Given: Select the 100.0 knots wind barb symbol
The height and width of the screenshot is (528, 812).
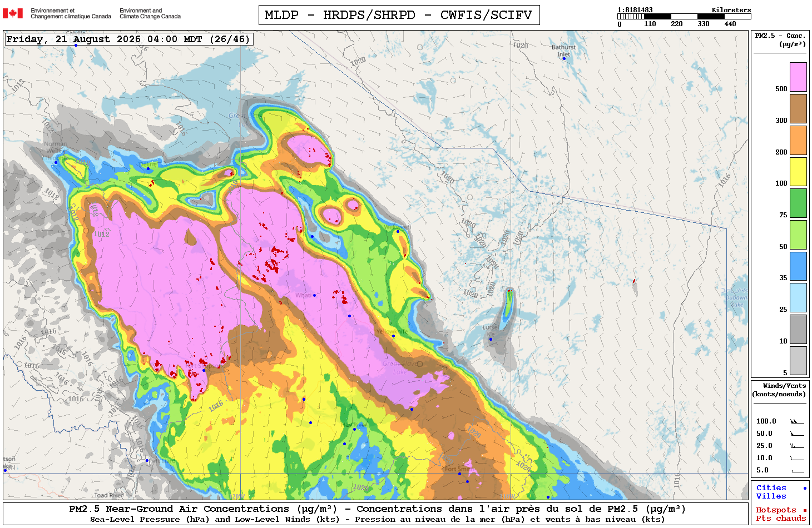Looking at the screenshot, I should click(x=797, y=422).
